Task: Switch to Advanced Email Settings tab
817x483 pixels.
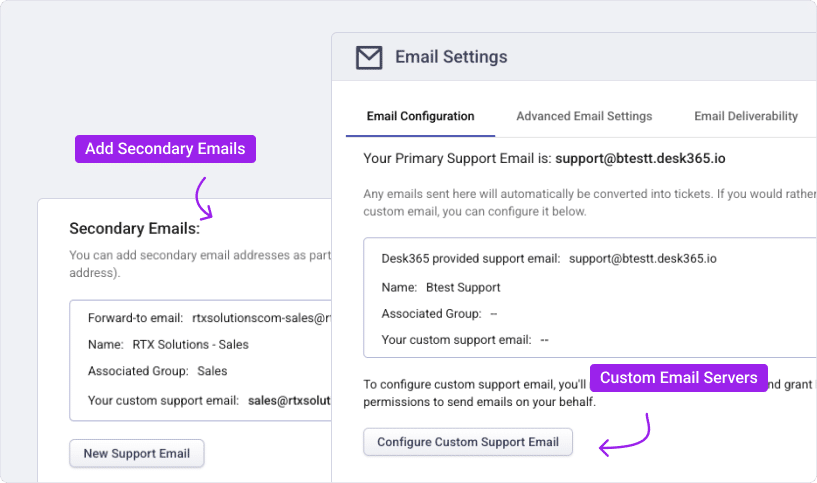Action: pos(584,116)
